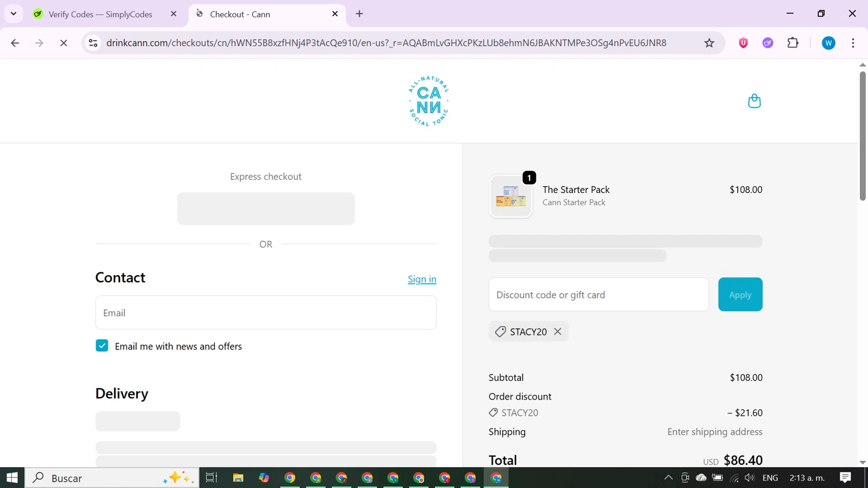Click Enter shipping address text

pyautogui.click(x=715, y=432)
